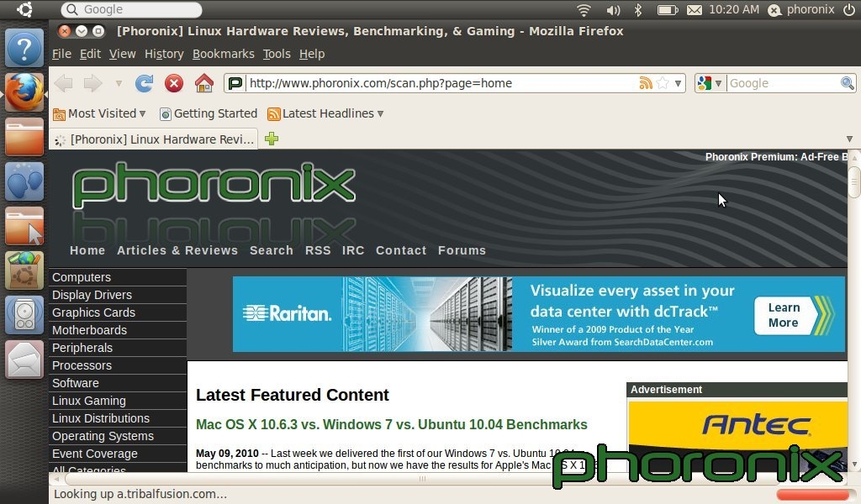
Task: Click the 10:20 AM clock
Action: coord(733,9)
